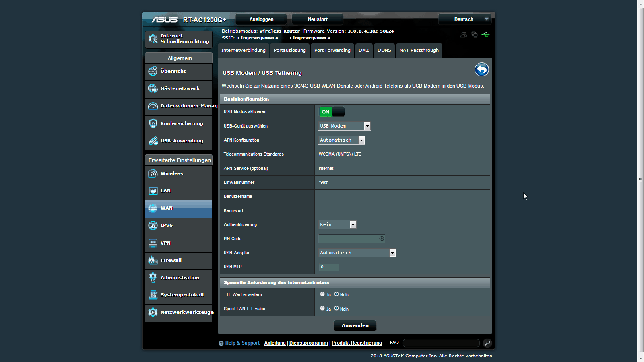Open Authentifizierung dropdown
Viewport: 644px width, 362px height.
[x=338, y=224]
